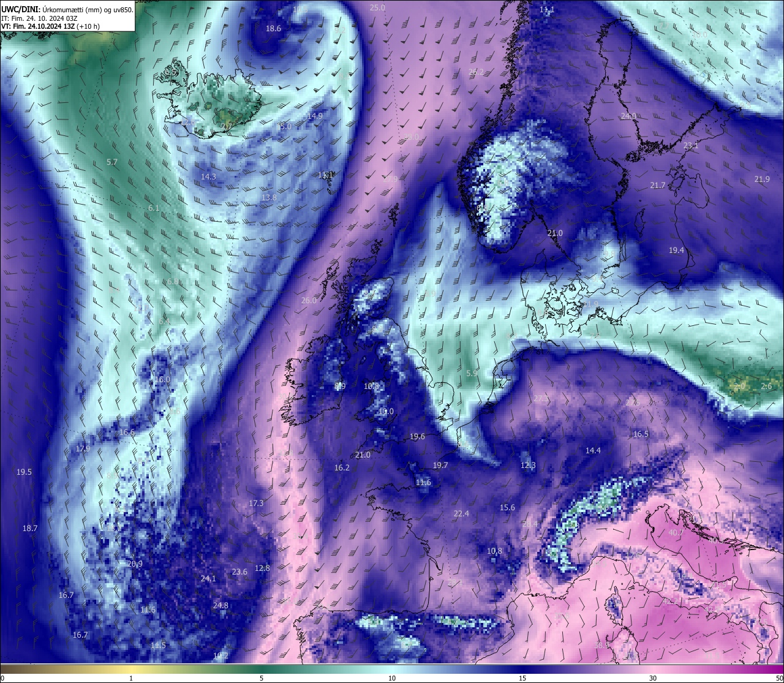Image resolution: width=784 pixels, height=683 pixels.
Task: Click the 23.1 value over Finland
Action: tap(691, 146)
